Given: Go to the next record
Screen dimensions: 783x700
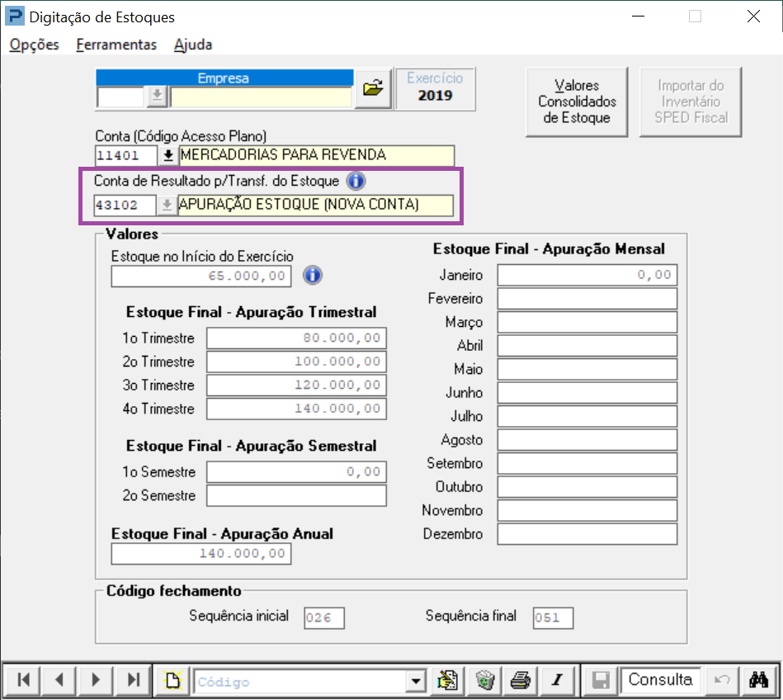Looking at the screenshot, I should pyautogui.click(x=96, y=680).
